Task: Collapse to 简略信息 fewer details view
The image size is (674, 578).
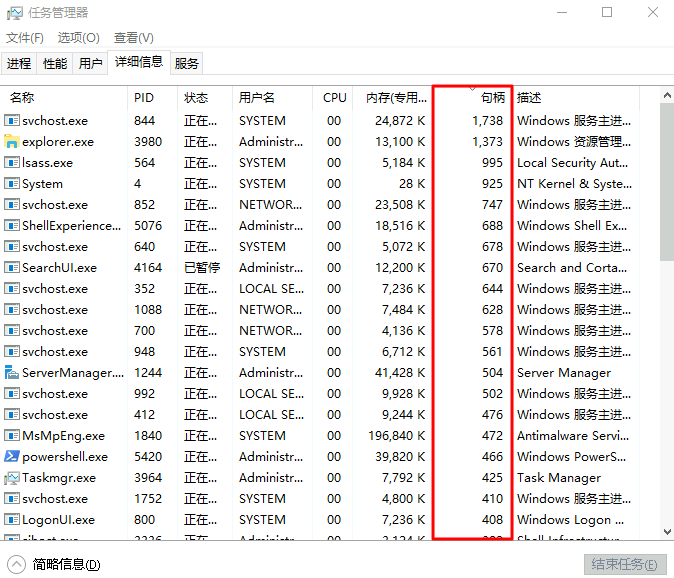Action: pos(54,564)
